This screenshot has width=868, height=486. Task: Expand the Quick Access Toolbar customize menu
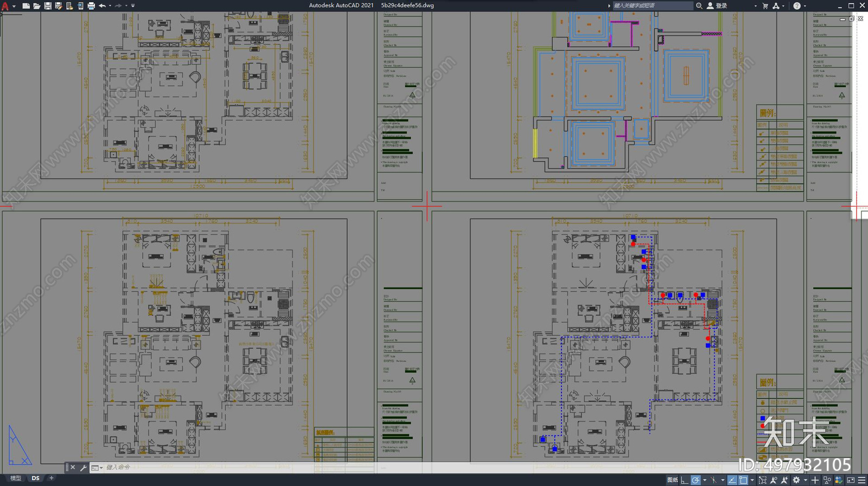click(x=133, y=6)
